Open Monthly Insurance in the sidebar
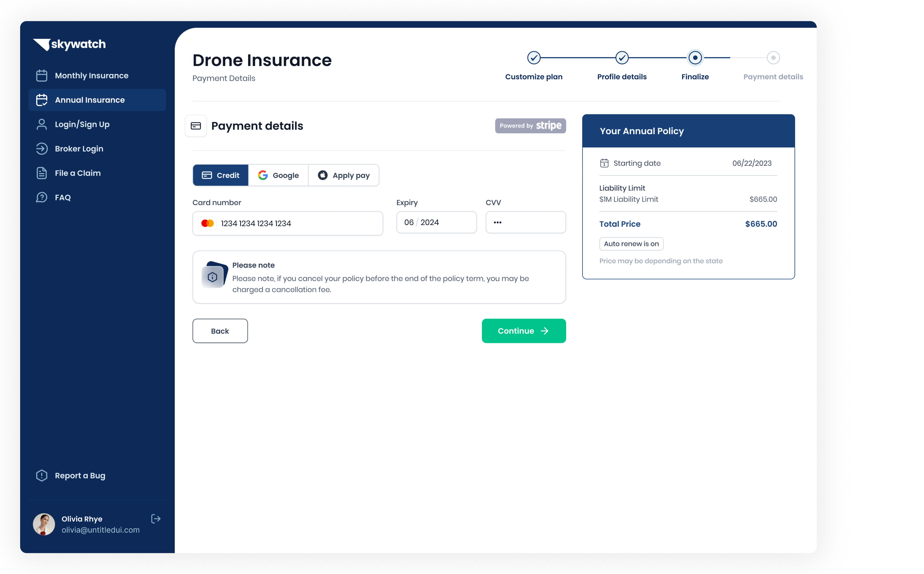Viewport: 924px width, 574px height. pyautogui.click(x=97, y=76)
